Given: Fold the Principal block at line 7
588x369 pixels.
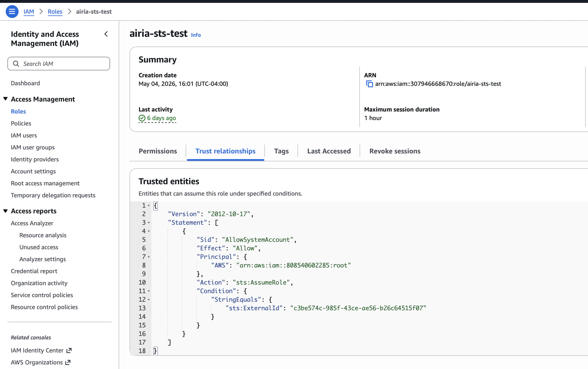Looking at the screenshot, I should tap(149, 257).
